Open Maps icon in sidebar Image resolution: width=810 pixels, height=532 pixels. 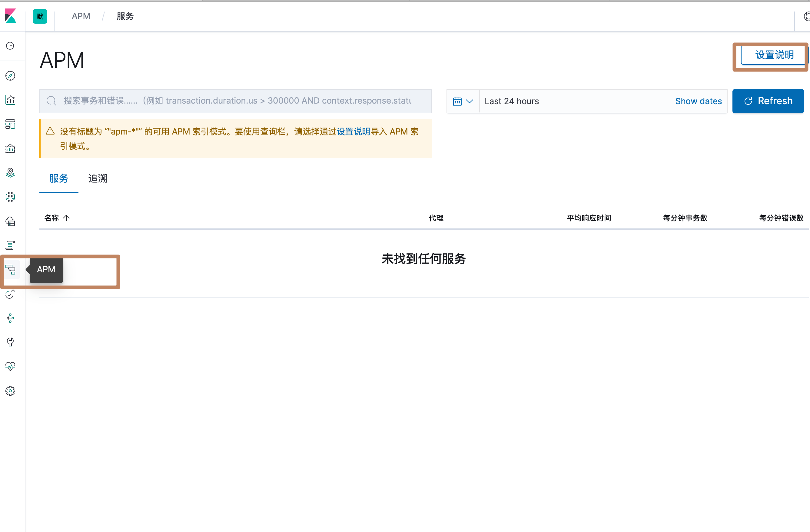pyautogui.click(x=10, y=173)
